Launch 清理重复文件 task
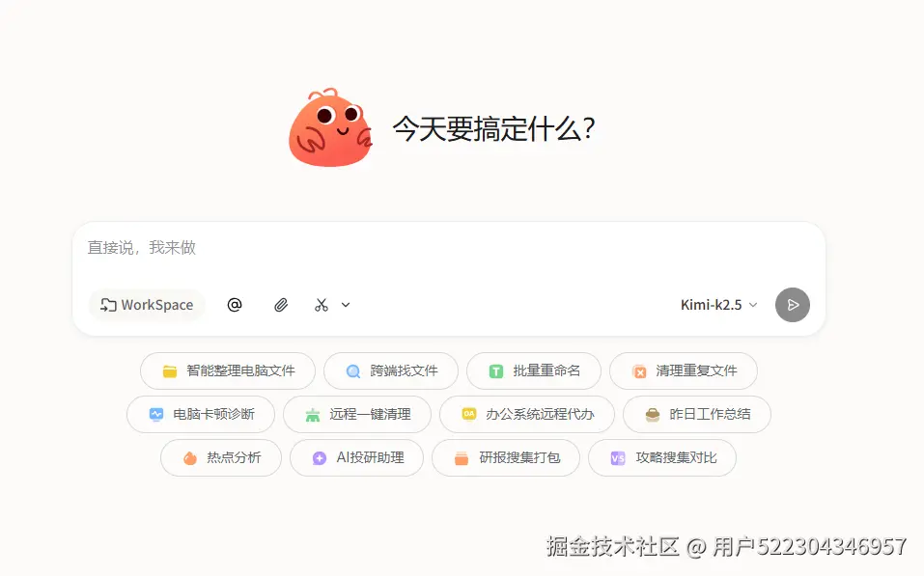Screen dimensions: 924x576 [684, 370]
